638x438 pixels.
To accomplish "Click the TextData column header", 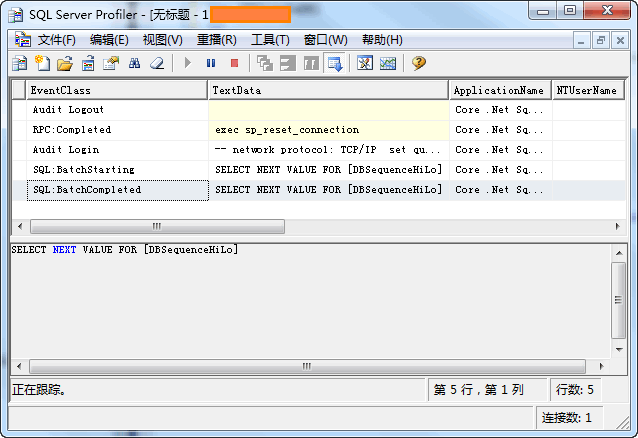I will [328, 90].
